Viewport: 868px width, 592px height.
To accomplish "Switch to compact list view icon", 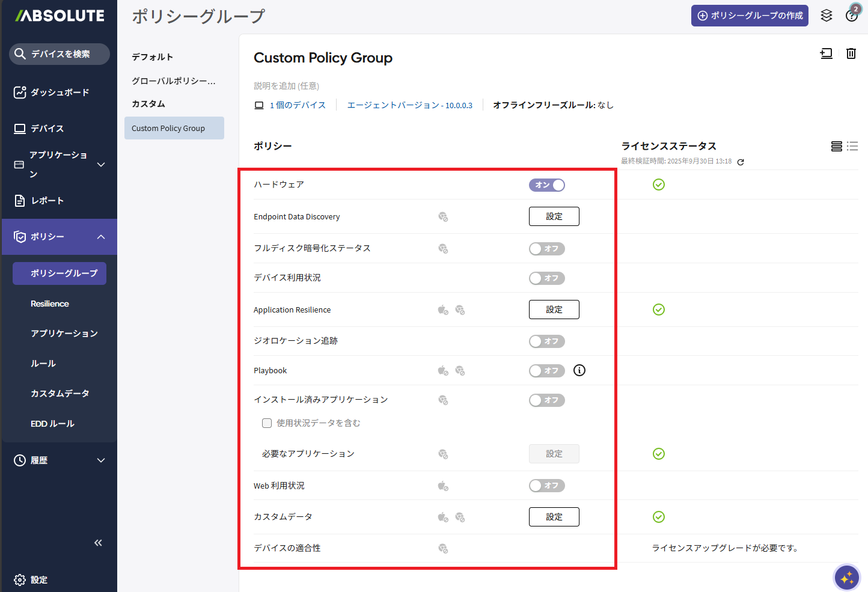I will pyautogui.click(x=852, y=146).
